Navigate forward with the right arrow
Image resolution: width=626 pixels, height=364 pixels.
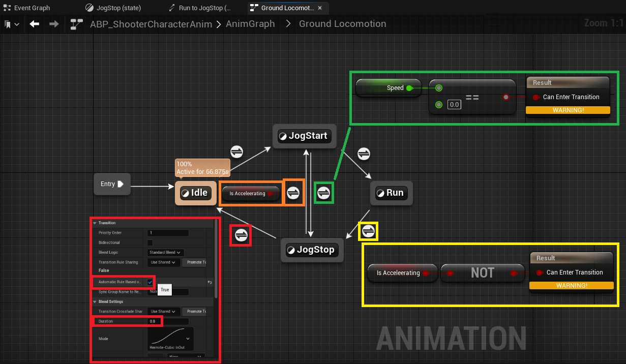[x=53, y=24]
